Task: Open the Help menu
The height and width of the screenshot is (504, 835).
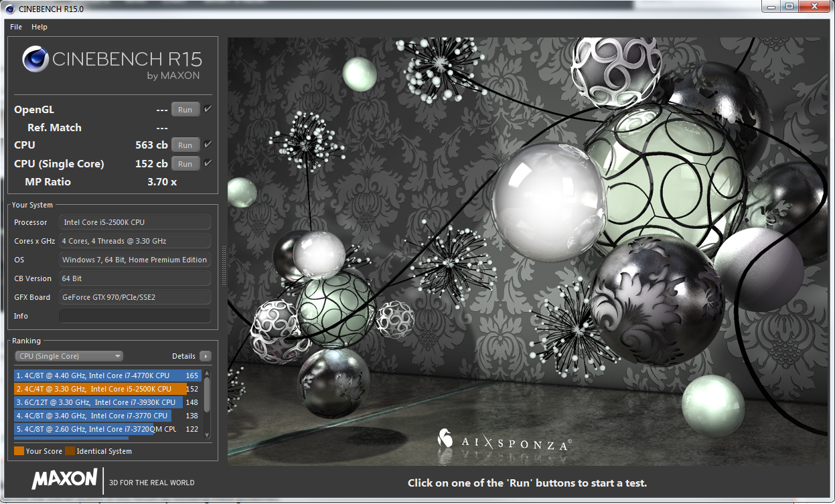Action: point(40,27)
